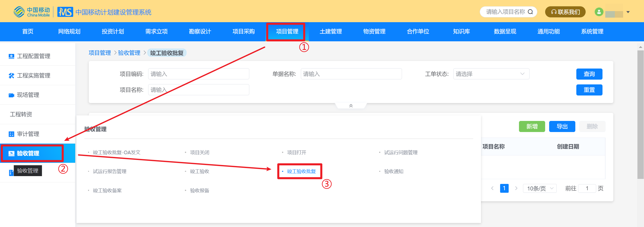Image resolution: width=644 pixels, height=227 pixels.
Task: Open the 通用功能 menu
Action: 548,31
